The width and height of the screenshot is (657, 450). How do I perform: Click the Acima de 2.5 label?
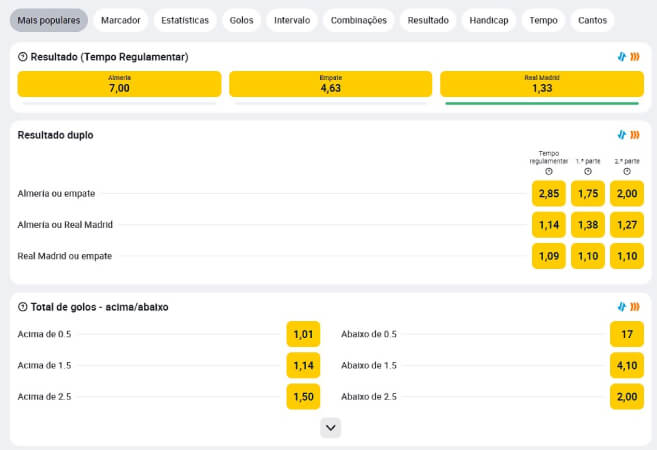[44, 396]
